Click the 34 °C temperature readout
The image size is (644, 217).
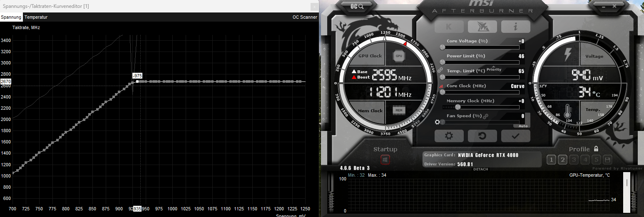(x=589, y=92)
